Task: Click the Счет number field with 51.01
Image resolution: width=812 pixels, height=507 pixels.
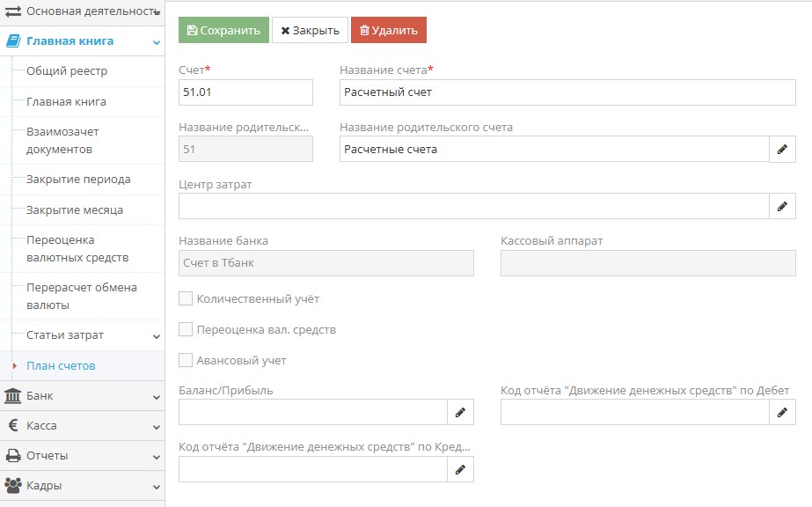Action: [x=245, y=92]
